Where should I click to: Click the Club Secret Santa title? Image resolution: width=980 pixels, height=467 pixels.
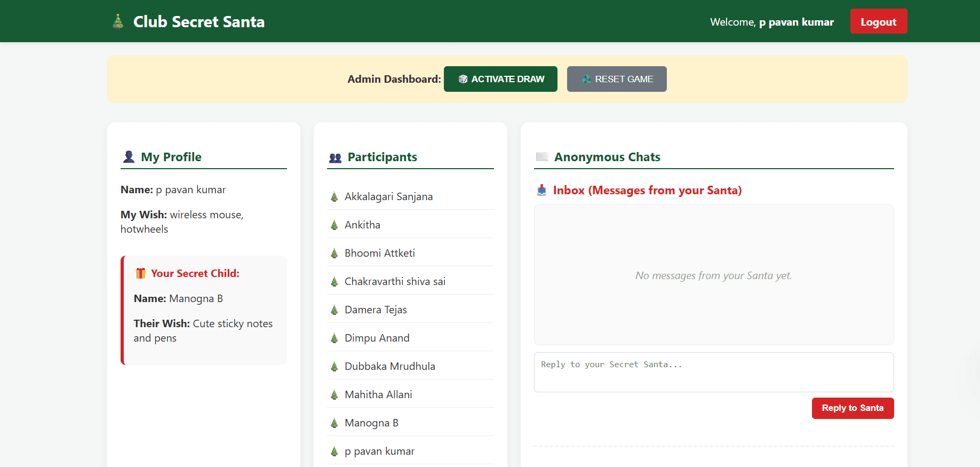coord(198,22)
